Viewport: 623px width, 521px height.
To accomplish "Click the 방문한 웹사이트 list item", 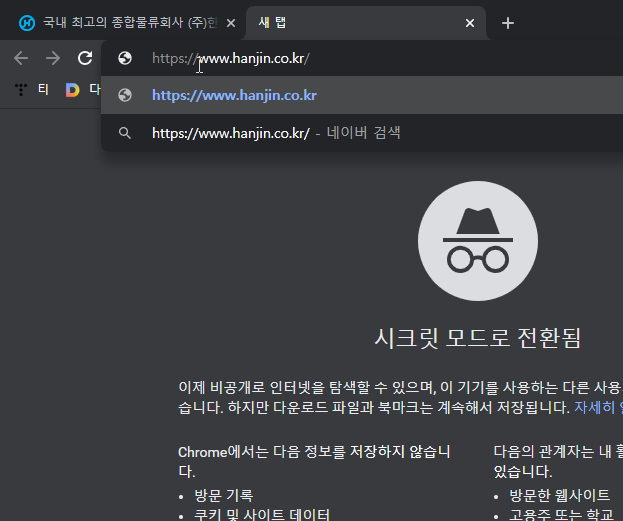I will 559,495.
